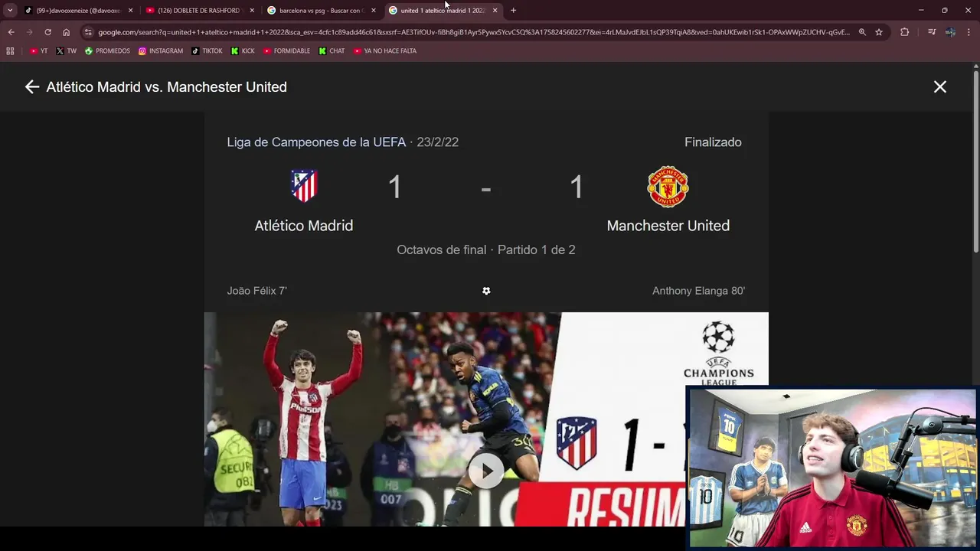Viewport: 980px width, 551px height.
Task: Click the browser forward button
Action: pos(30,32)
